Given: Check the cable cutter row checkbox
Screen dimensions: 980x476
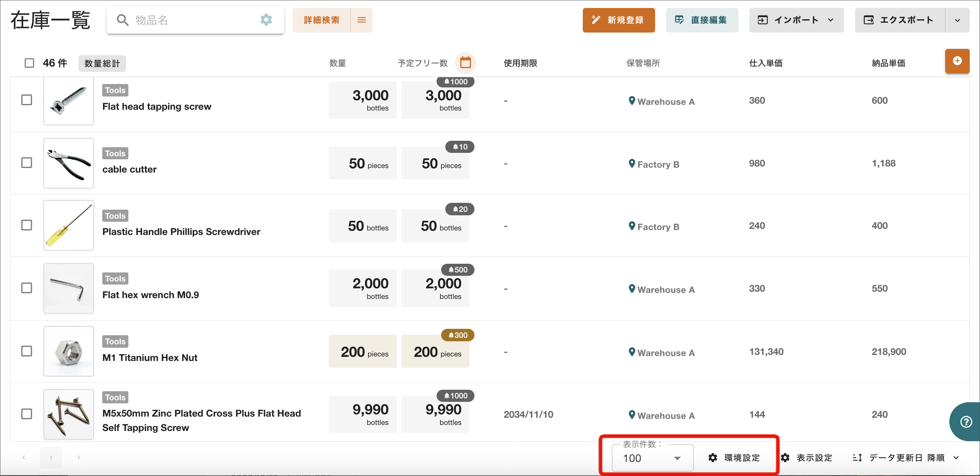Looking at the screenshot, I should (27, 163).
